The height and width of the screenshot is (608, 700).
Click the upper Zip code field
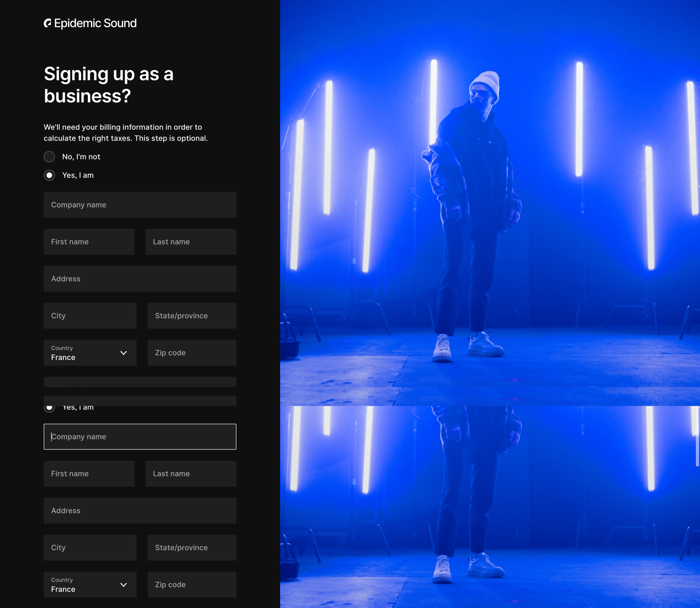click(x=192, y=353)
